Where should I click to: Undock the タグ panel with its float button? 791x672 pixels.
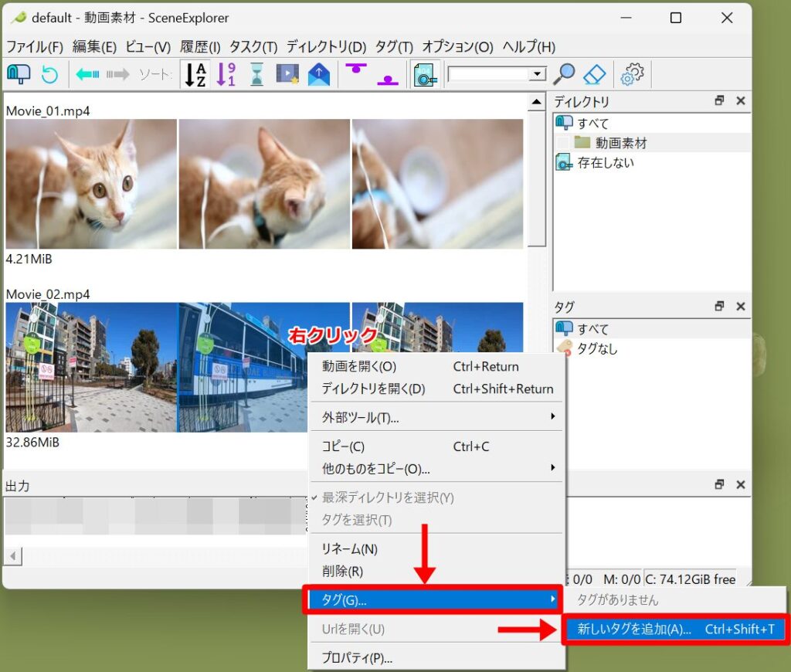pyautogui.click(x=719, y=307)
